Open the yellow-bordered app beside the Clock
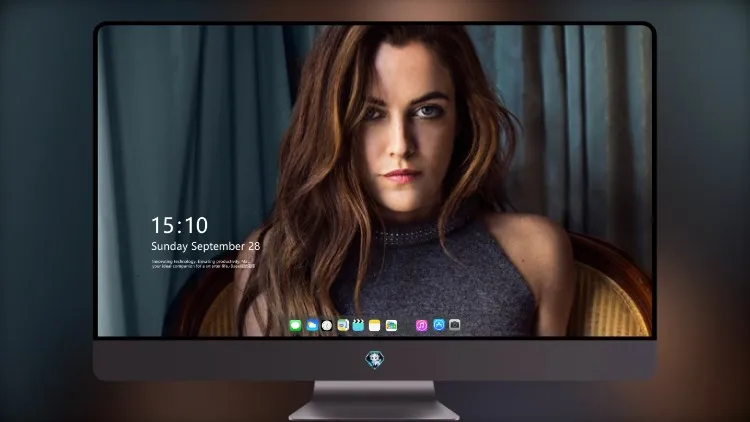Viewport: 750px width, 422px height. tap(343, 325)
